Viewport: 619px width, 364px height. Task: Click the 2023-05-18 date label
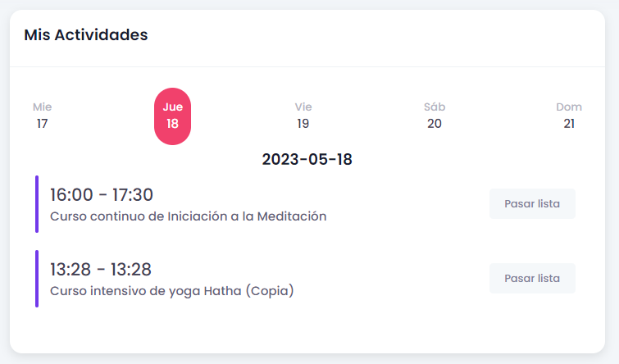(x=307, y=159)
